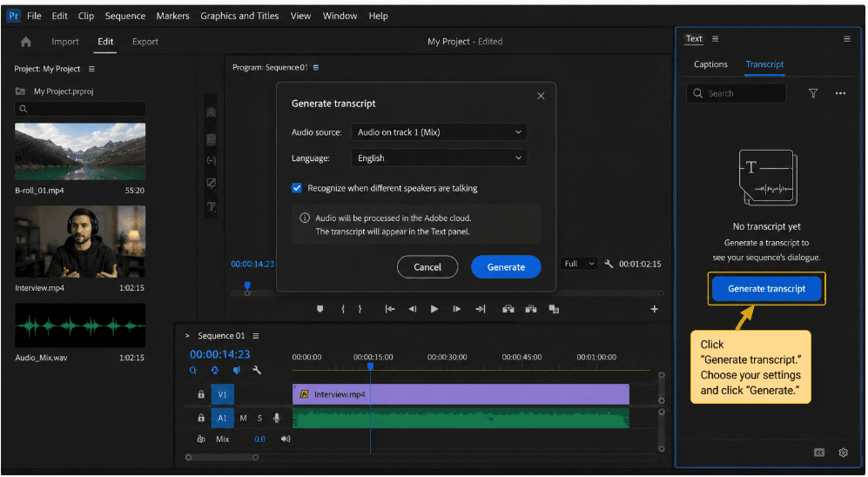Step forward one frame
This screenshot has height=477, width=868.
pyautogui.click(x=457, y=309)
